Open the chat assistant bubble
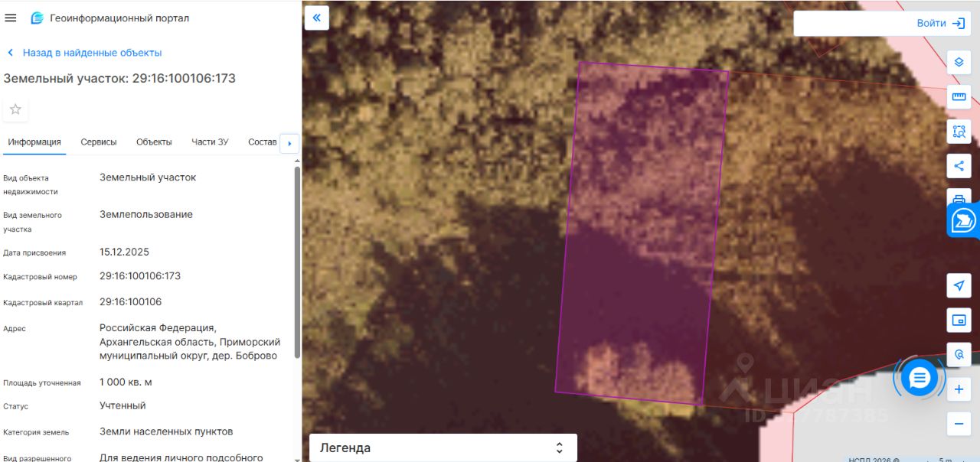Screen dimensions: 980x462 tap(920, 377)
